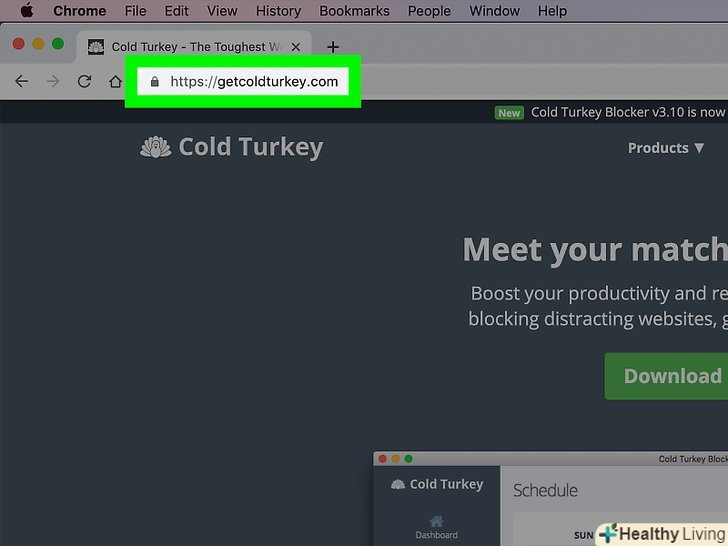Click the Cold Turkey site logo
728x546 pixels.
[231, 147]
